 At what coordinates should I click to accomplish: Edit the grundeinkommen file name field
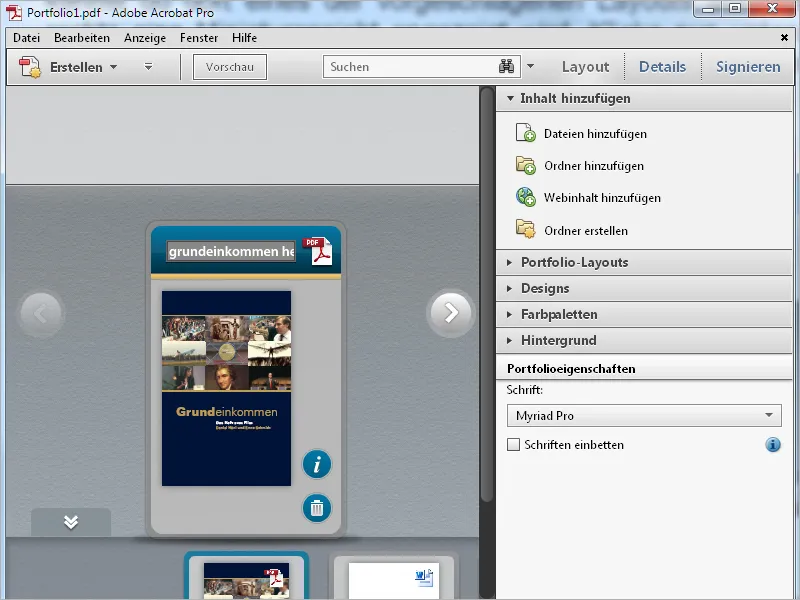click(231, 252)
